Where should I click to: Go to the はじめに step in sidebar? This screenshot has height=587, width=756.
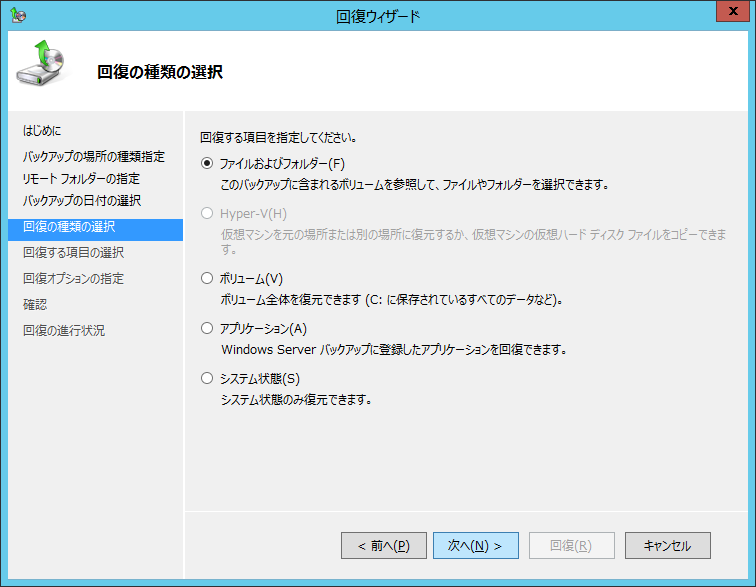pos(42,130)
